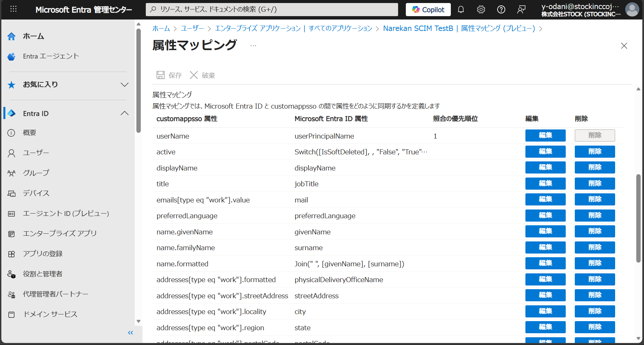Open 役割と管理者 in the sidebar
The width and height of the screenshot is (644, 345).
(x=43, y=274)
